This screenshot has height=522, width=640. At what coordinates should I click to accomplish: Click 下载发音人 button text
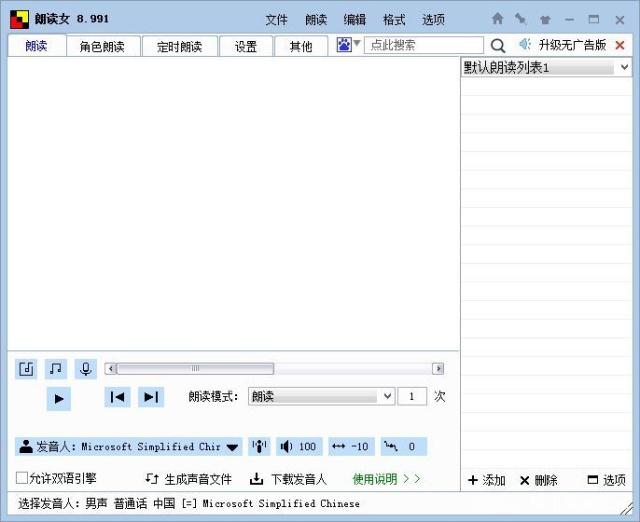pos(299,479)
